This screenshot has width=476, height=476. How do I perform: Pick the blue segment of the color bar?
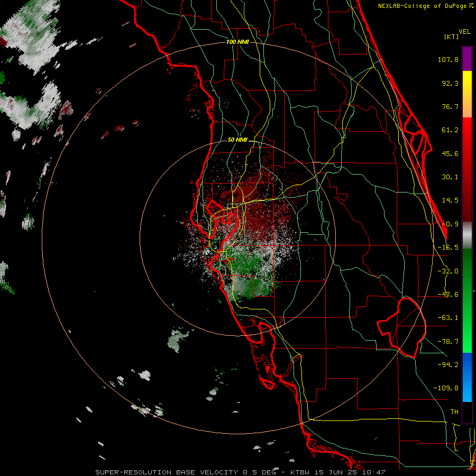pyautogui.click(x=467, y=377)
